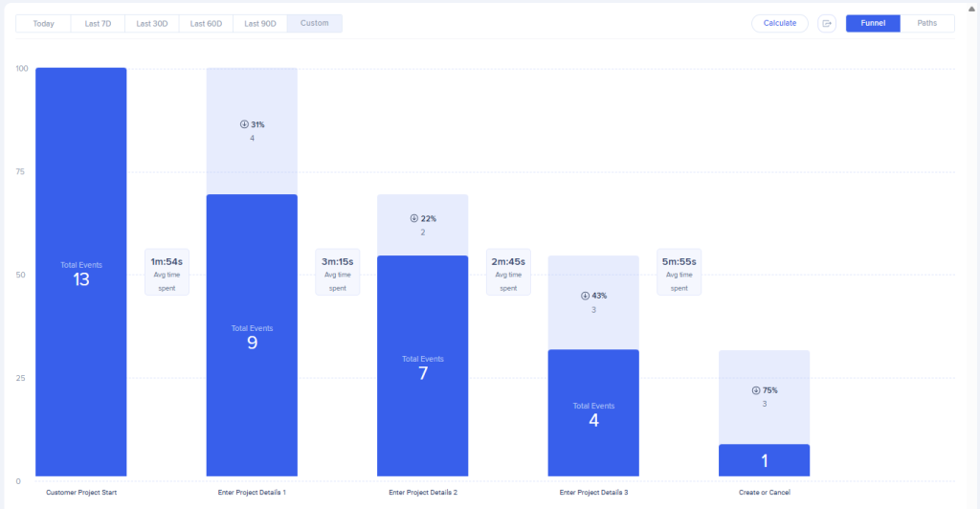Click the 75% drop-off arrow icon
The height and width of the screenshot is (509, 980).
756,390
